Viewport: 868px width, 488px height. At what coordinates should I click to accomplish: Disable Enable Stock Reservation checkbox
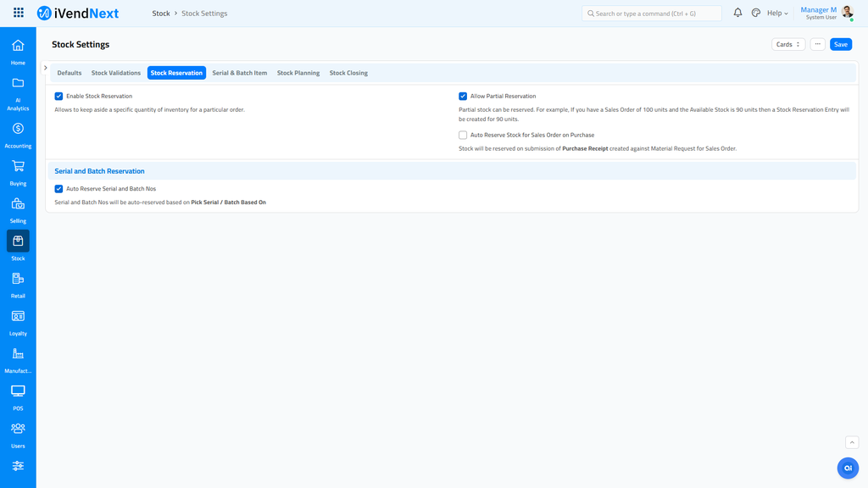tap(58, 97)
